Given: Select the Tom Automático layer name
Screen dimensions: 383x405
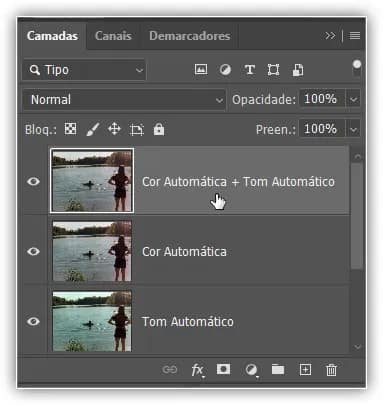Looking at the screenshot, I should point(188,322).
